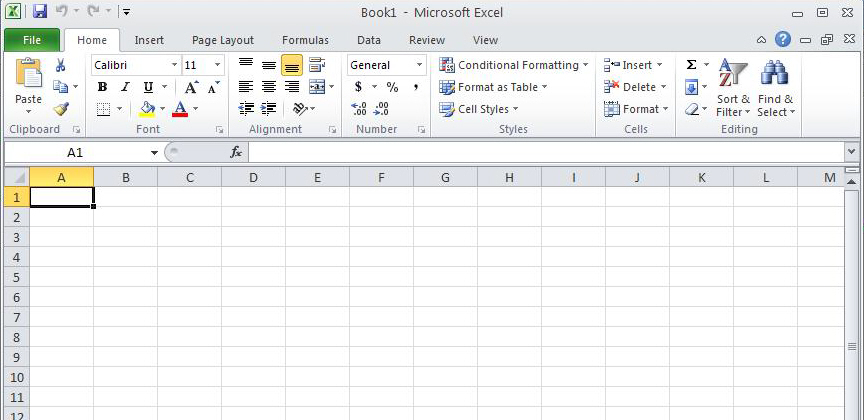Toggle Middle Align

[269, 65]
